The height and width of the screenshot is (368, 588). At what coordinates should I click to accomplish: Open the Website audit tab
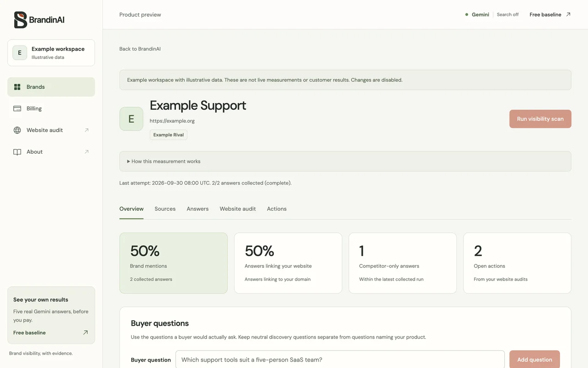point(237,209)
